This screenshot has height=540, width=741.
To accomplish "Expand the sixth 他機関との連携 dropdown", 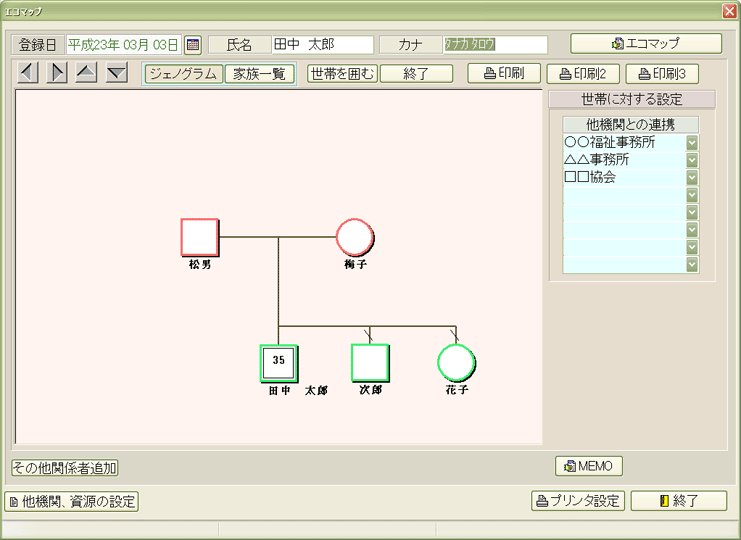I will click(692, 230).
